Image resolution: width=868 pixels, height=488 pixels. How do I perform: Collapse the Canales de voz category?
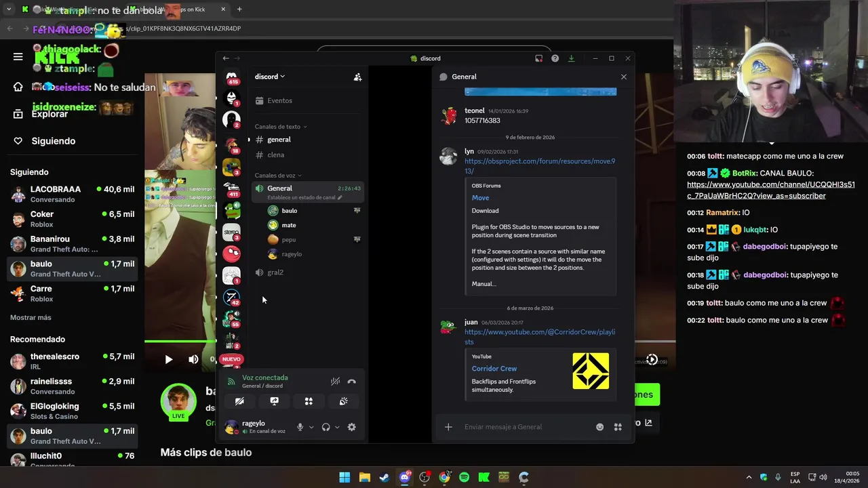(x=278, y=176)
